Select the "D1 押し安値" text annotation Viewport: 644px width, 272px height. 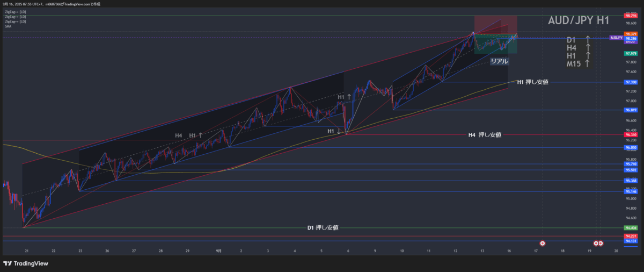(x=323, y=228)
